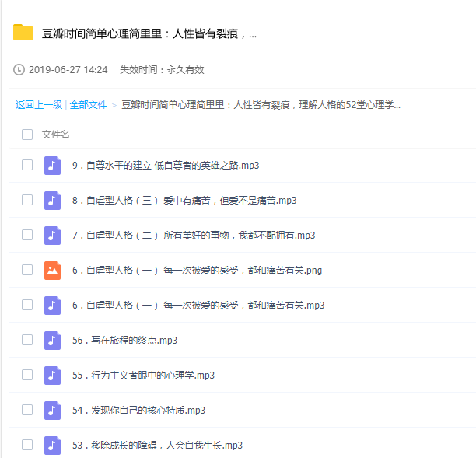Open file 9．自尊水平的建立 低自尊者的英雄之路.mp3
Viewport: 476px width, 458px height.
(166, 166)
